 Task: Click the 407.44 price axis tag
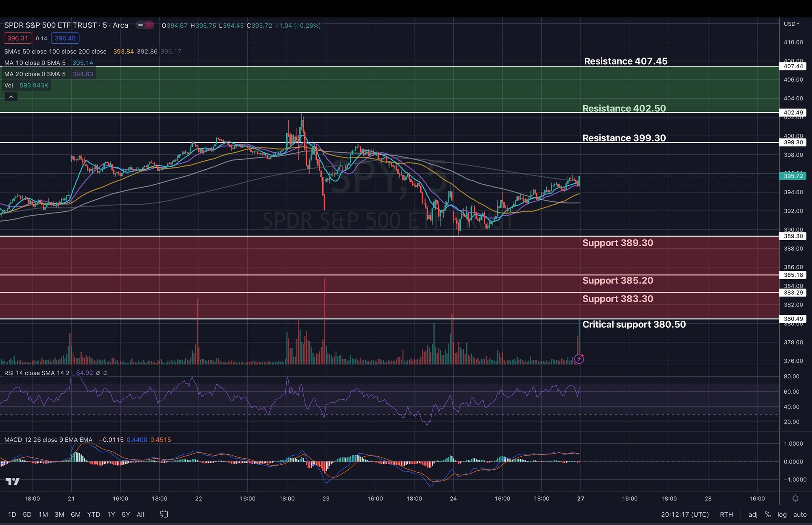pos(793,66)
